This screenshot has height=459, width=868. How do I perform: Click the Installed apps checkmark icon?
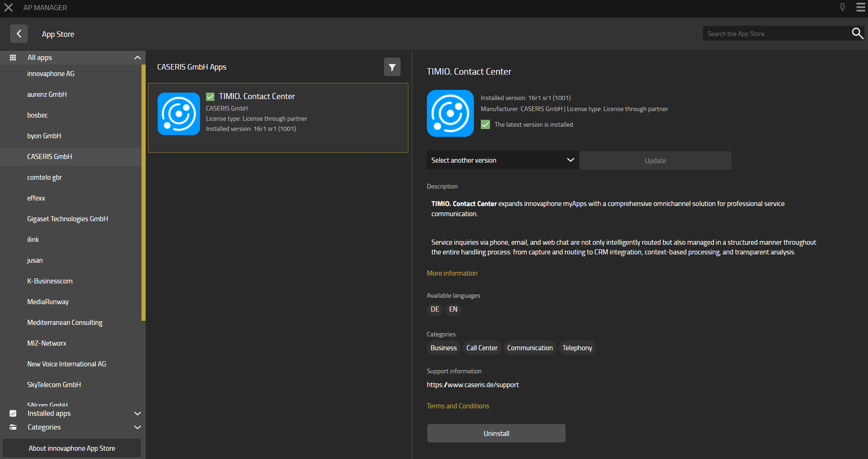coord(13,413)
